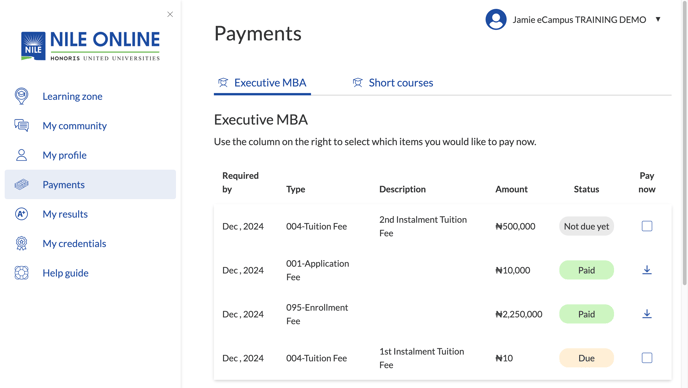
Task: Click the Not due yet status badge
Action: pos(586,226)
